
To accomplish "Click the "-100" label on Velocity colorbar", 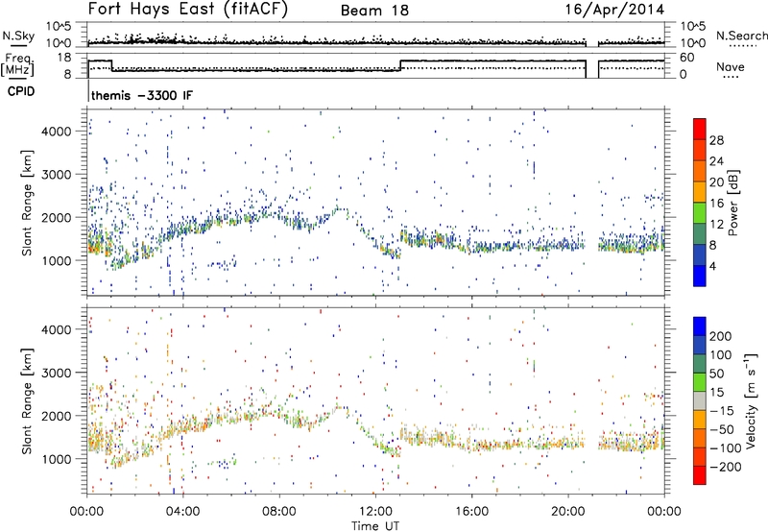I will 726,448.
